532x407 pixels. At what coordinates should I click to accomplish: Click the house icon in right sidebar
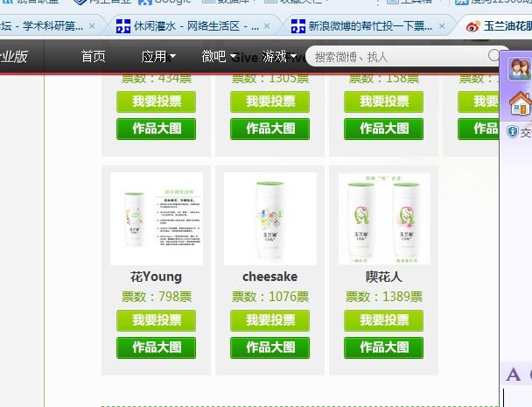pos(521,103)
